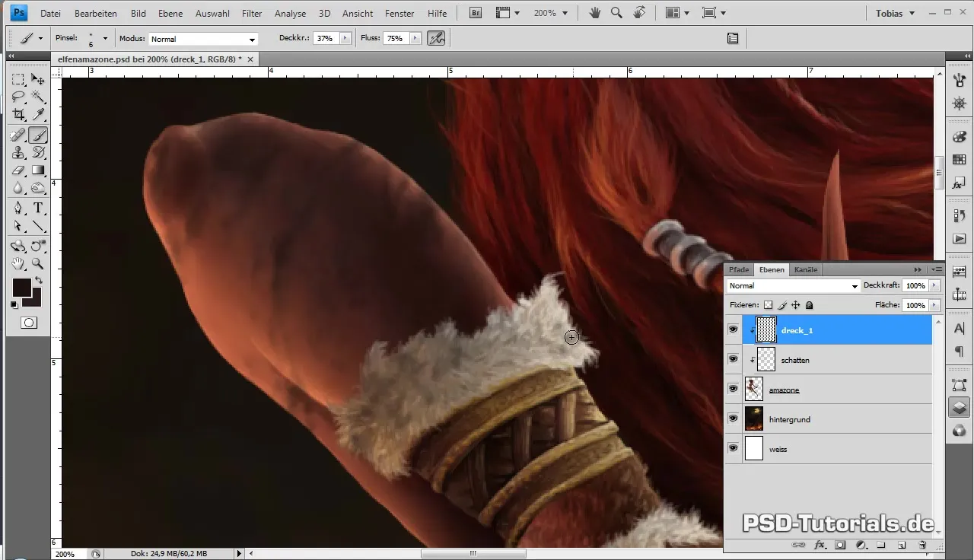Select the Clone Stamp tool
974x560 pixels.
tap(18, 153)
